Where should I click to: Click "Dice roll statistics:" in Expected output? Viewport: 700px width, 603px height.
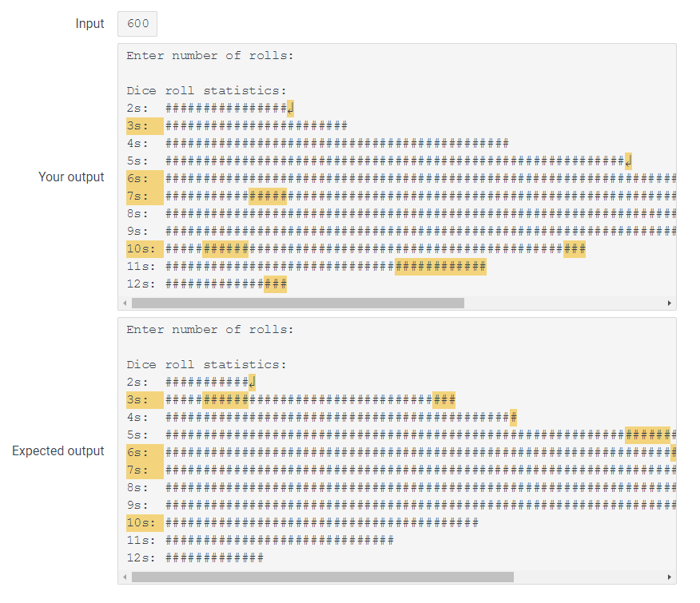[x=206, y=365]
